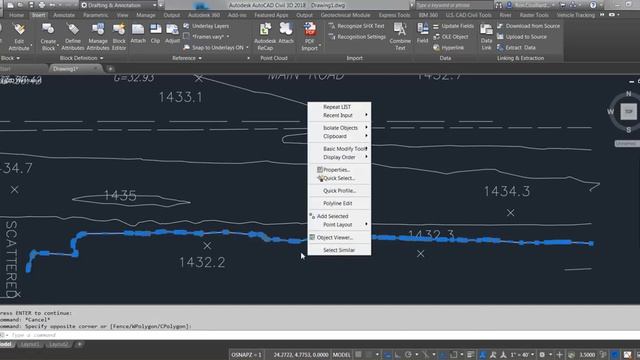Open Recognition Settings
The width and height of the screenshot is (640, 360).
357,37
